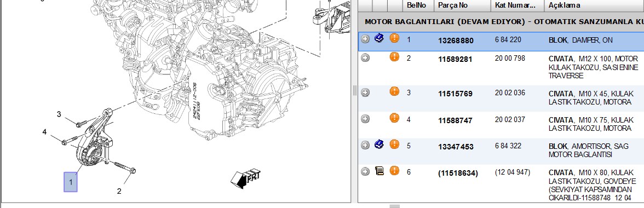Expand the row for part 11515769

(365, 93)
